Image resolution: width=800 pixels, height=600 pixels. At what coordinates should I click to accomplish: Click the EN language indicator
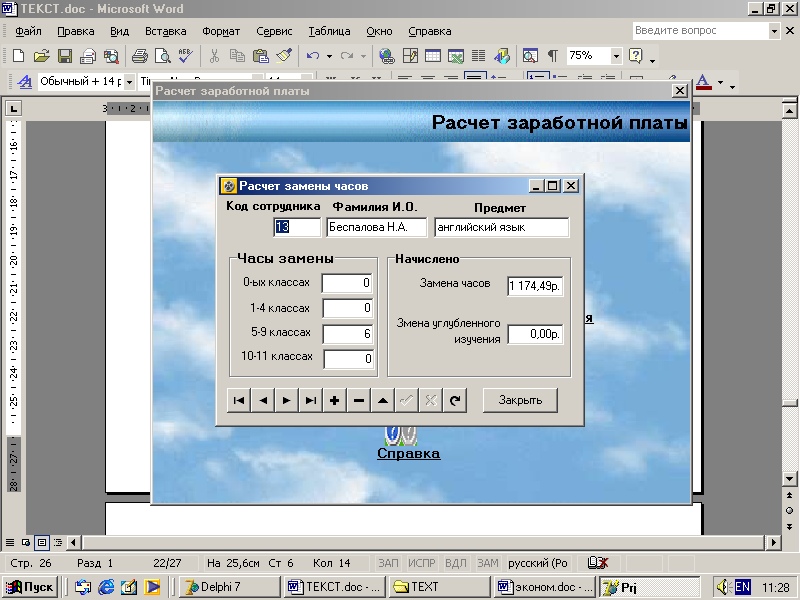coord(742,587)
